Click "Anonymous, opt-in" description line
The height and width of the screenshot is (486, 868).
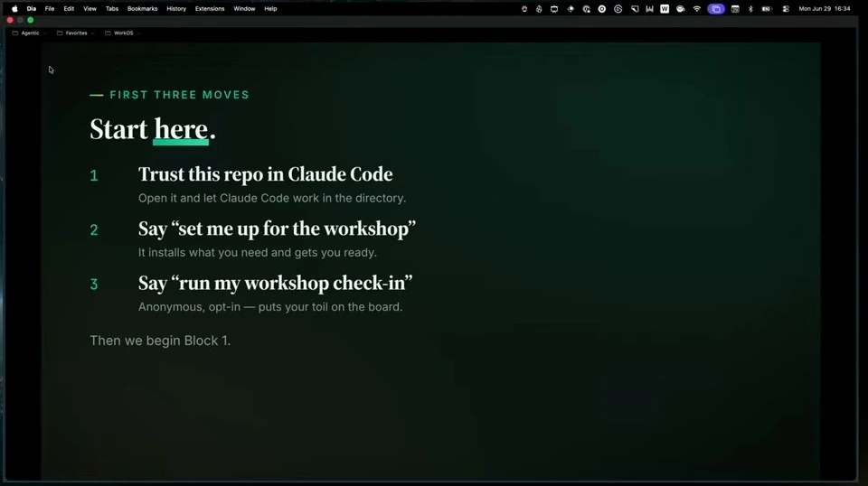[x=270, y=307]
